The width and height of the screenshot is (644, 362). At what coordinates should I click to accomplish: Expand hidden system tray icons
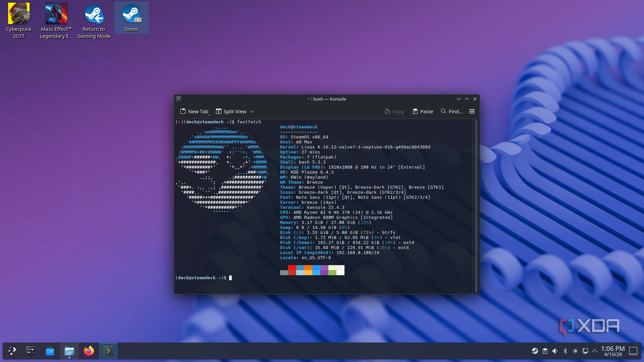594,351
